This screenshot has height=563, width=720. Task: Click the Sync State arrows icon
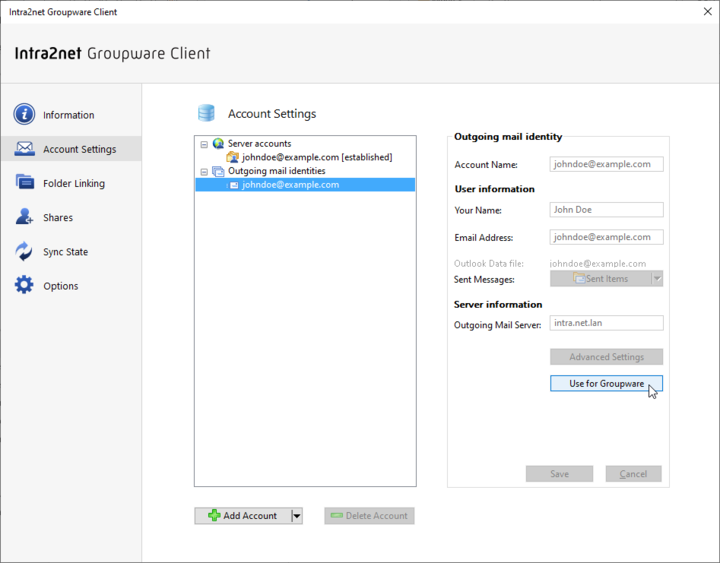(x=24, y=251)
